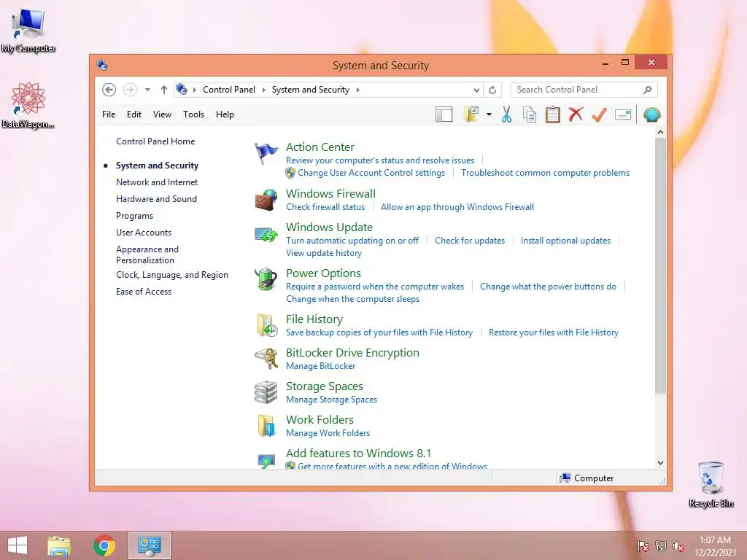Click the BitLocker keys icon
Image resolution: width=747 pixels, height=560 pixels.
(x=266, y=359)
